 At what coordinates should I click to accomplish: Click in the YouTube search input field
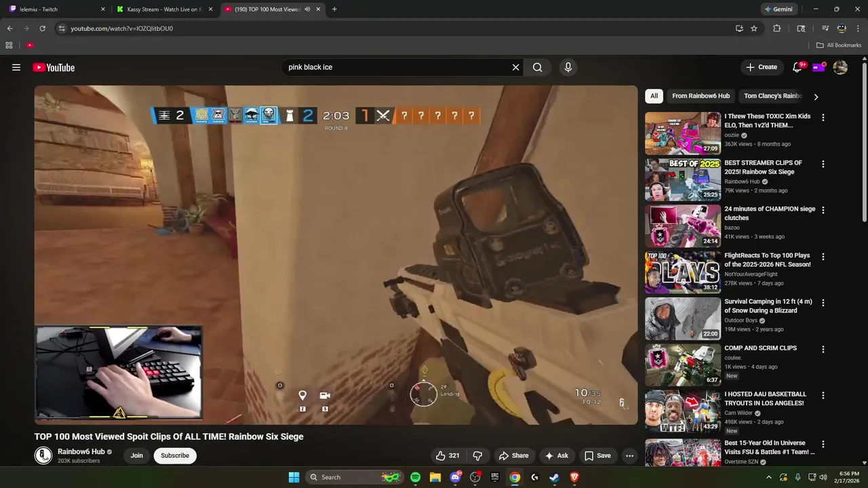tap(397, 67)
